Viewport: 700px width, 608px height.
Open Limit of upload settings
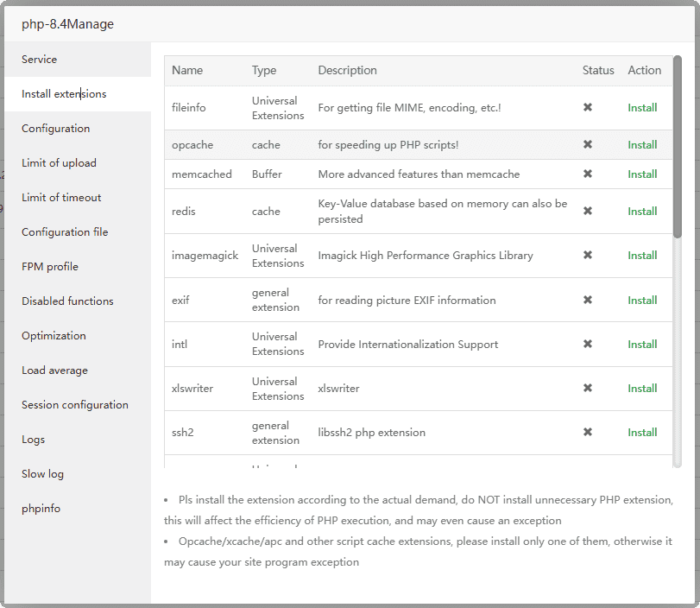pos(59,163)
